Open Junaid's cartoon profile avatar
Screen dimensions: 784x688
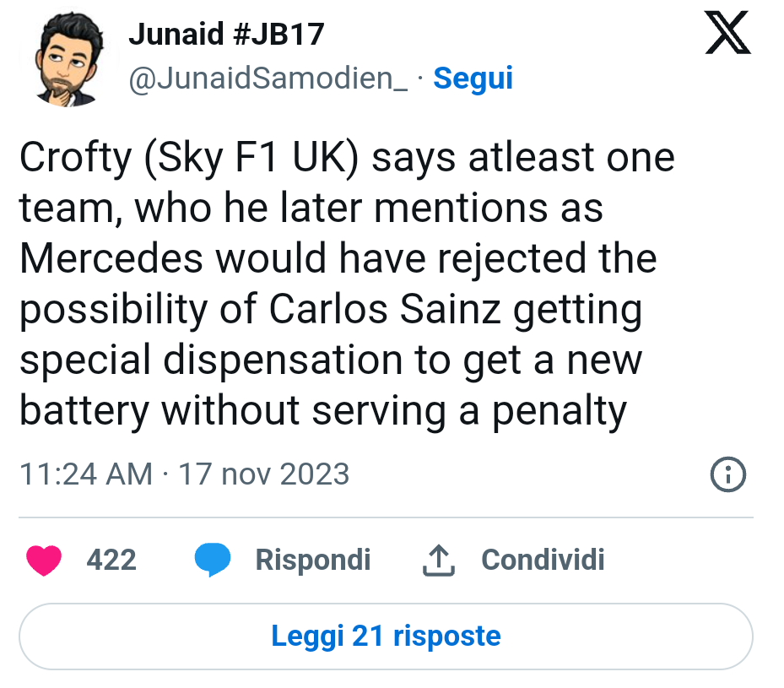coord(69,59)
